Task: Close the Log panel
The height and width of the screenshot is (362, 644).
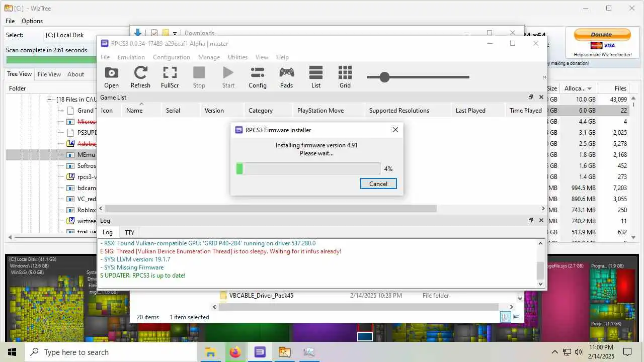Action: [x=541, y=220]
